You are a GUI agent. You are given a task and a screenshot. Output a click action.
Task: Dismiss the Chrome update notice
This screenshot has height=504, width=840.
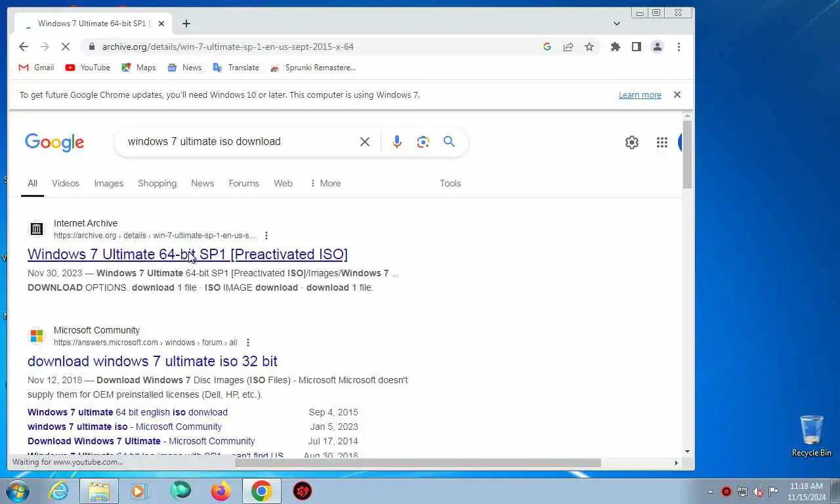pos(677,94)
